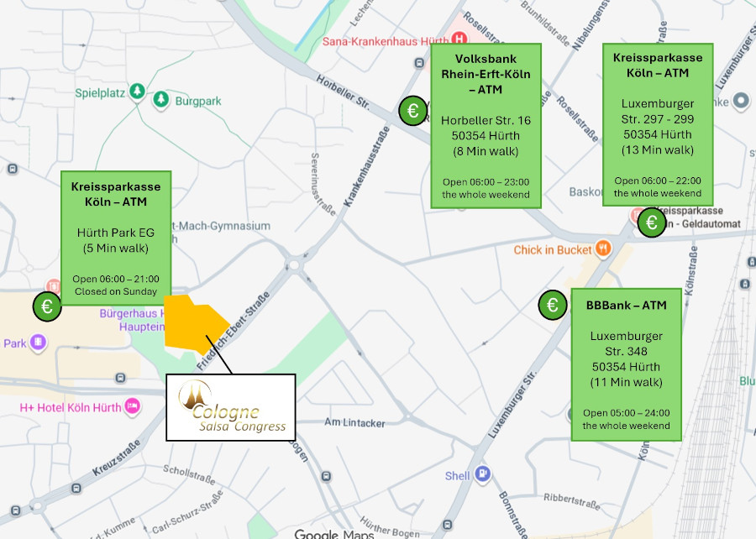Screen dimensions: 756x539
Task: Open the Sana-Krankenhaus Hürth label
Action: (x=386, y=41)
